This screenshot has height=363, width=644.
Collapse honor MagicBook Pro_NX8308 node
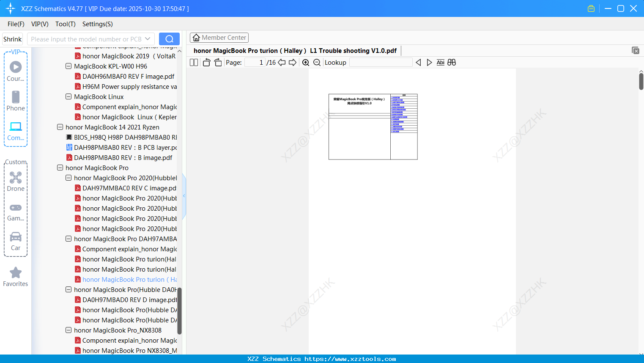point(69,330)
